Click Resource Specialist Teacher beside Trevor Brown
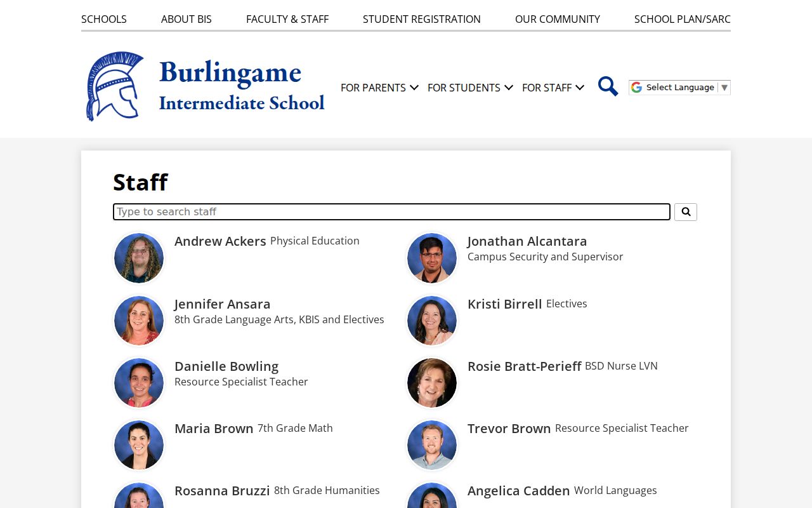The height and width of the screenshot is (508, 812). click(x=622, y=428)
